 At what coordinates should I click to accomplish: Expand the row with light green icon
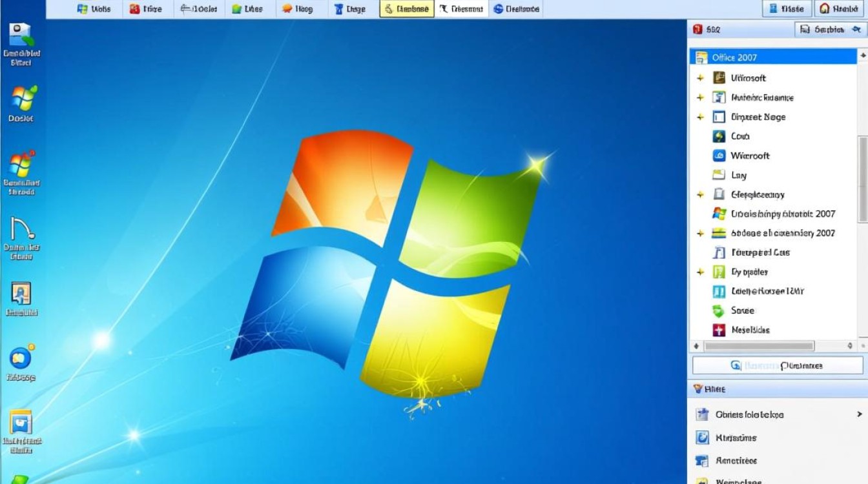coord(700,272)
